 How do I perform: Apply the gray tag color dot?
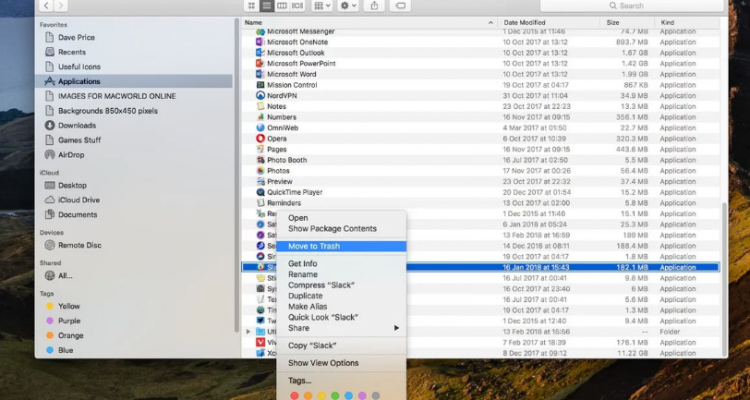[376, 396]
